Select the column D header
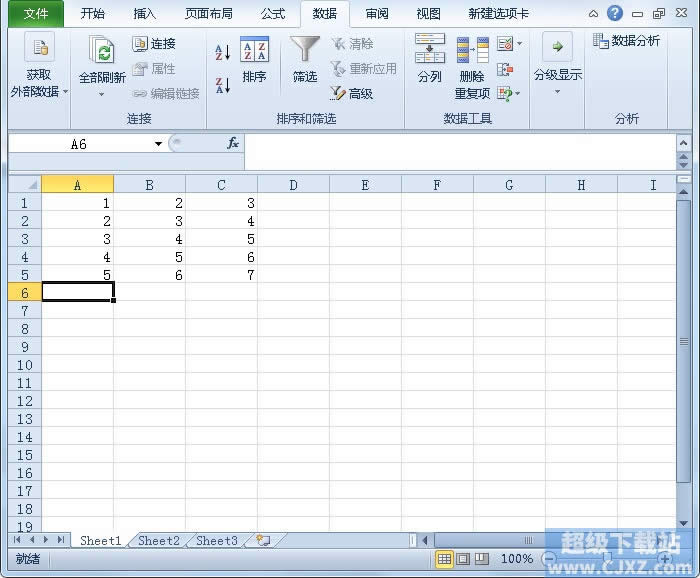This screenshot has width=700, height=578. tap(293, 185)
